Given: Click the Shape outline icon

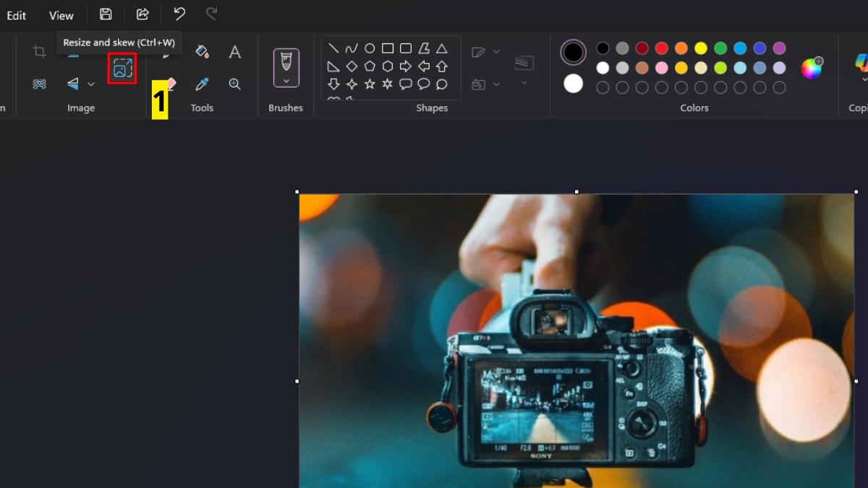Looking at the screenshot, I should tap(478, 52).
